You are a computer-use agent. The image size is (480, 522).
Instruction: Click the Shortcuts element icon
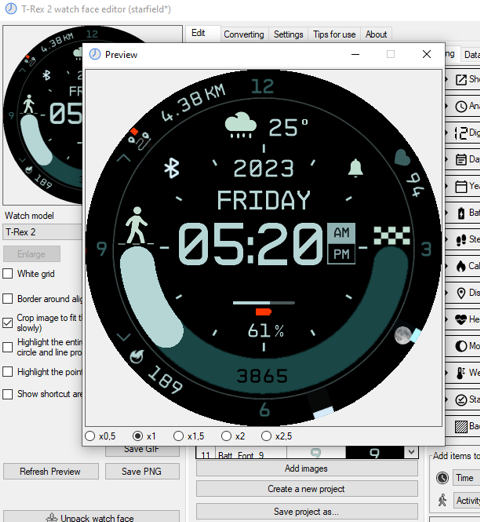[461, 79]
